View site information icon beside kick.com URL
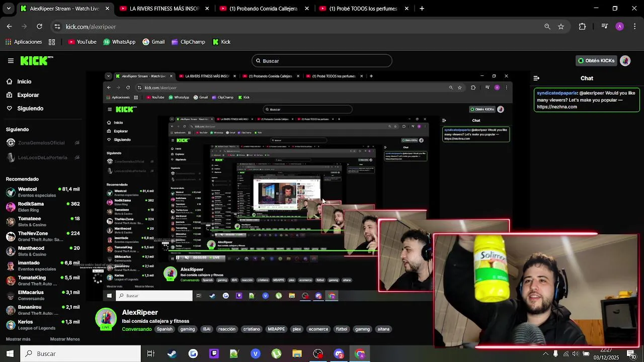The height and width of the screenshot is (362, 644). pyautogui.click(x=57, y=27)
